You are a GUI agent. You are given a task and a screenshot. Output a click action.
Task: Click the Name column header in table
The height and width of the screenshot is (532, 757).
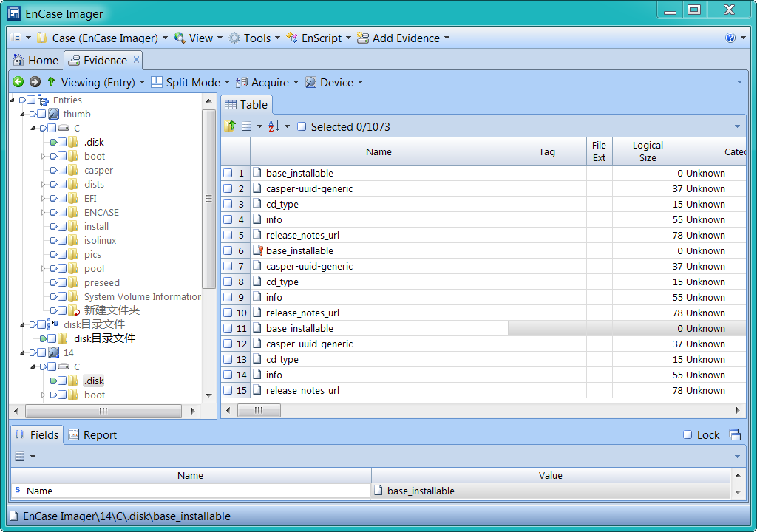[379, 151]
